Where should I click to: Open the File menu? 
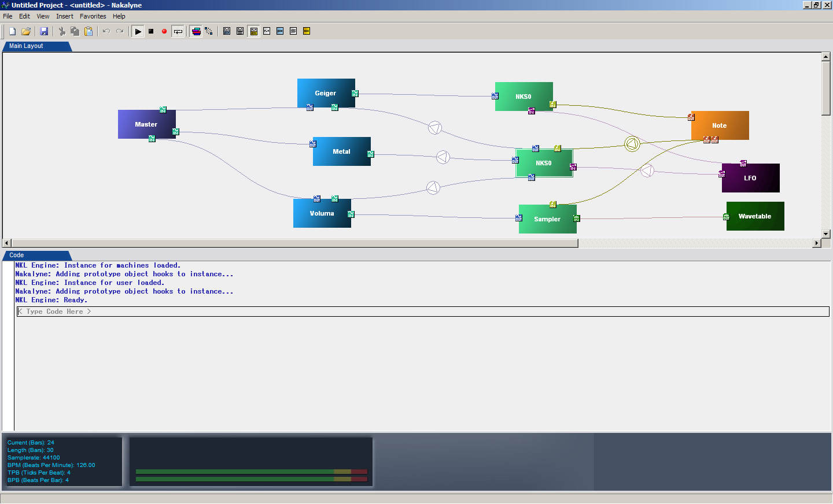8,16
